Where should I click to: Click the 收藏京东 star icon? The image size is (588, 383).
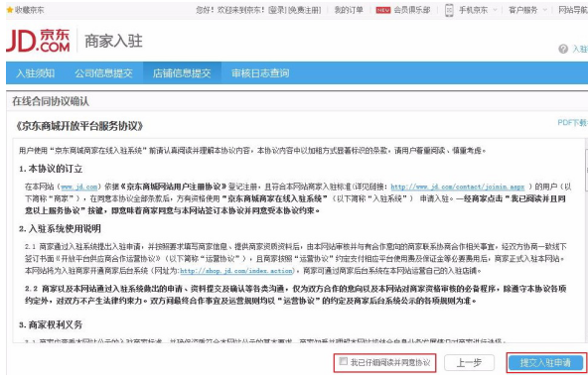pyautogui.click(x=10, y=10)
